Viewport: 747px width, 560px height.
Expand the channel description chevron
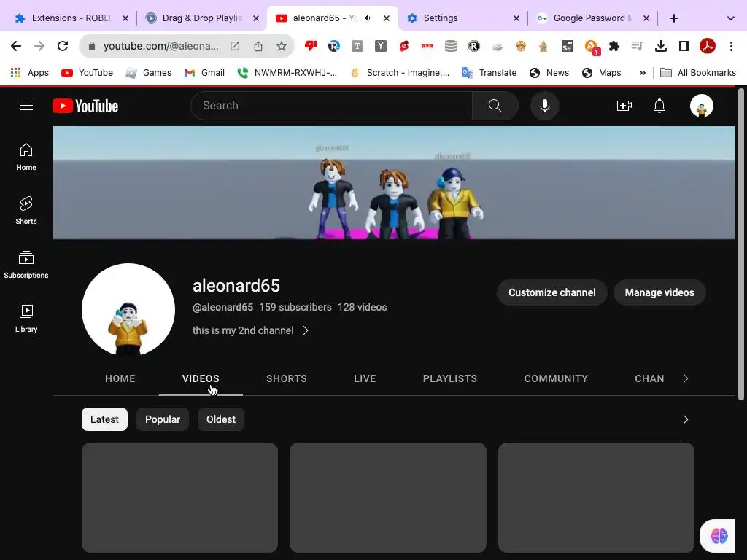(306, 330)
